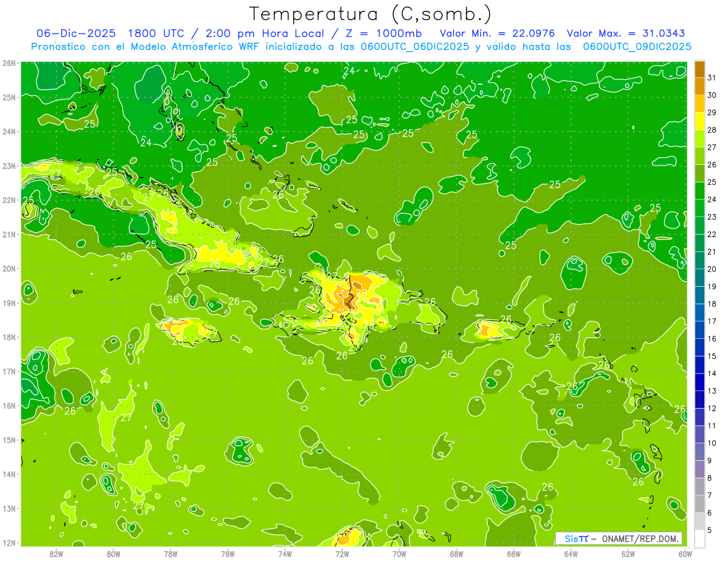Click the green color bar segment between 22 and 23
The height and width of the screenshot is (562, 728).
[x=699, y=226]
